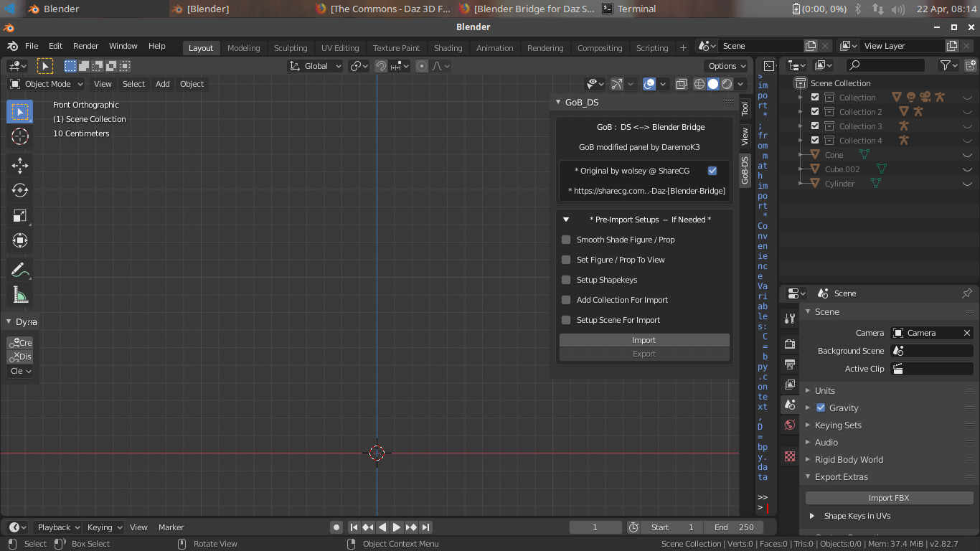Open the World properties tab icon
The height and width of the screenshot is (551, 980).
tap(790, 425)
